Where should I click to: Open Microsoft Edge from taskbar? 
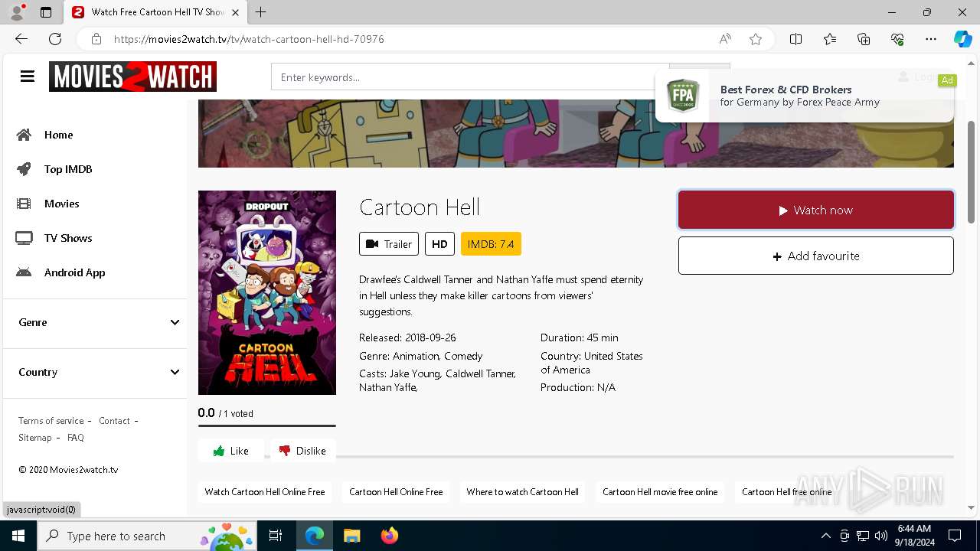point(315,536)
